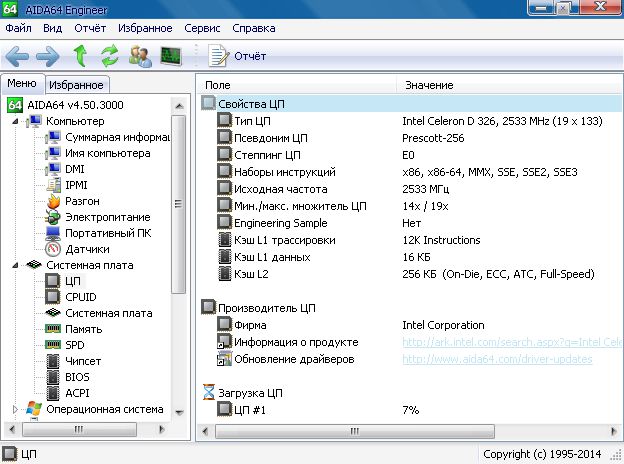The width and height of the screenshot is (624, 464).
Task: Select Имя компьютера item icon
Action: click(53, 153)
